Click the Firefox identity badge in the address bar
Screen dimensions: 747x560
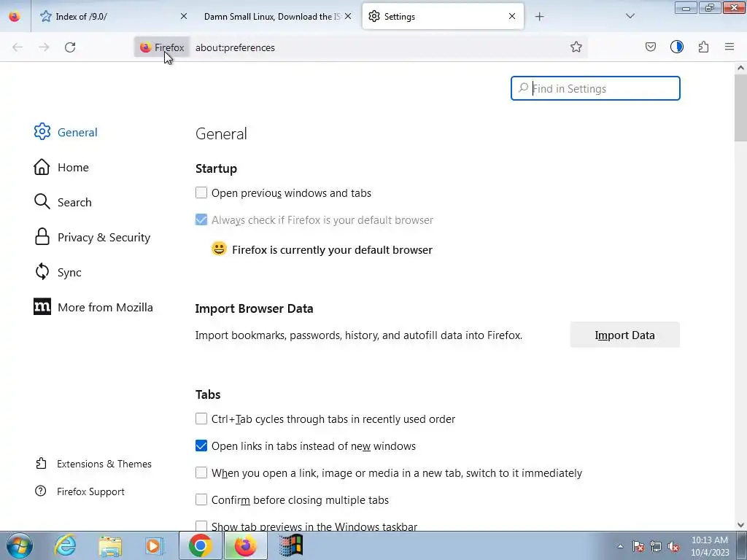[162, 47]
